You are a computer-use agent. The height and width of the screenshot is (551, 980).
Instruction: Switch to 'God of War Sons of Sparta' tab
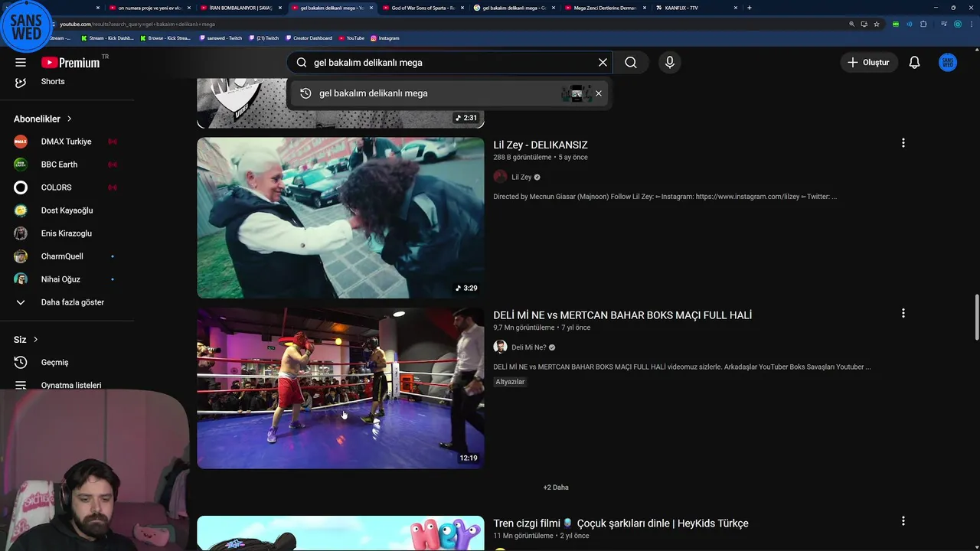tap(422, 8)
